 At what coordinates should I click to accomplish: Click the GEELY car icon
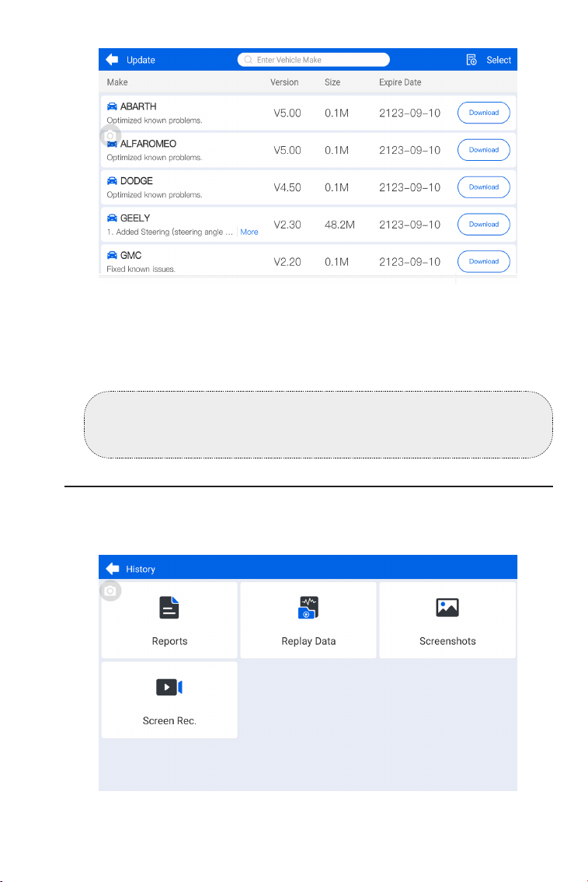click(x=112, y=218)
